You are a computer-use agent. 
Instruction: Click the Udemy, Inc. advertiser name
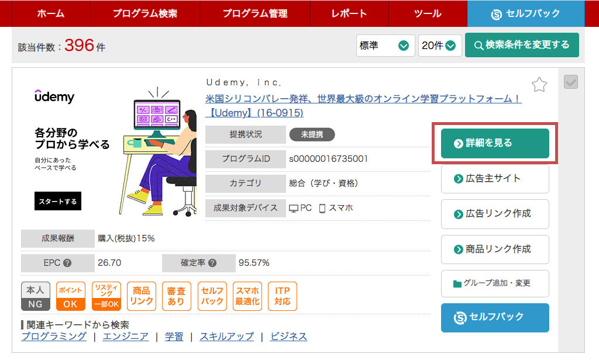pos(244,82)
